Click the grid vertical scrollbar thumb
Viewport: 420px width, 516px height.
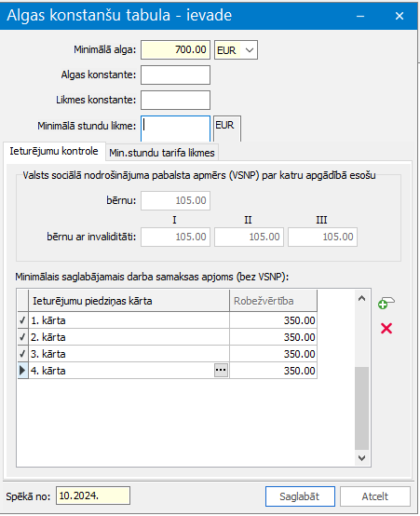pyautogui.click(x=361, y=408)
